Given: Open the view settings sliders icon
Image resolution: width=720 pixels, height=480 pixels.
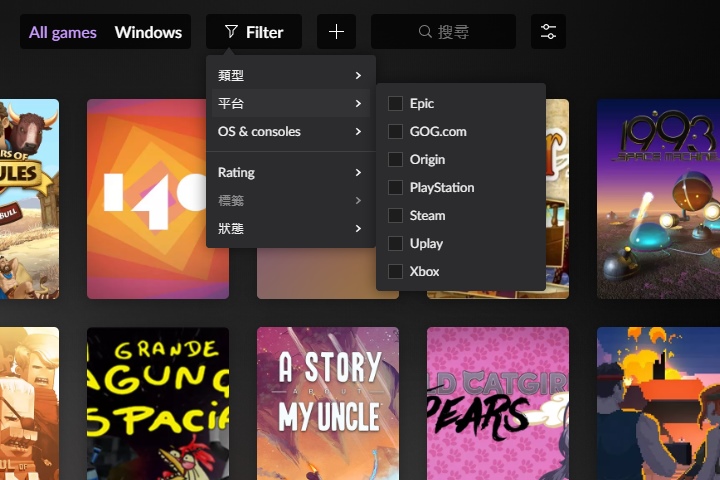Looking at the screenshot, I should [x=548, y=32].
